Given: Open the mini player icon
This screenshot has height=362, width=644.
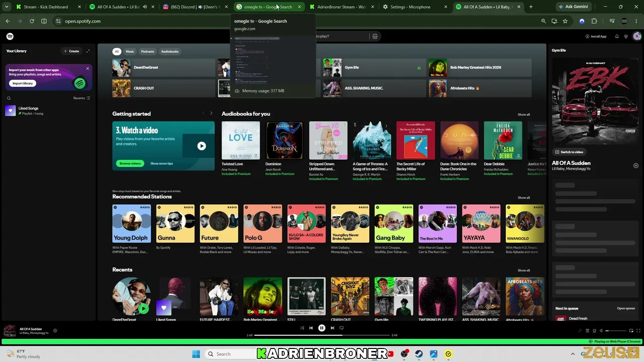Looking at the screenshot, I should (x=631, y=331).
